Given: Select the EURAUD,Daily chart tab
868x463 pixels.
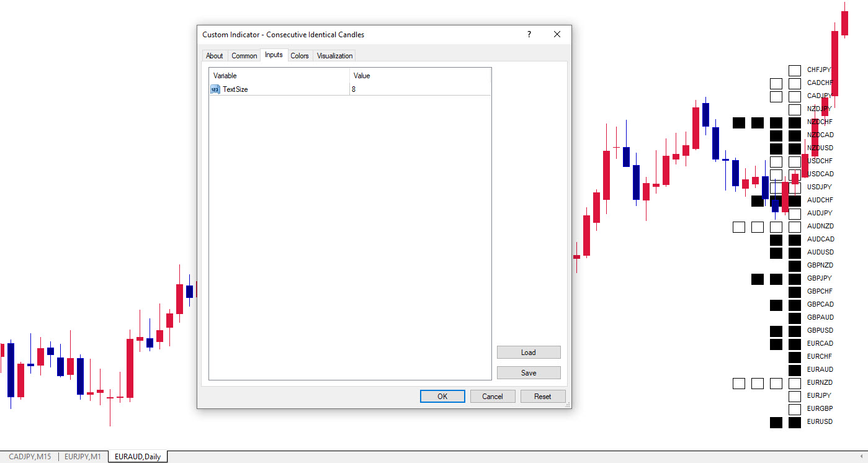Looking at the screenshot, I should point(138,457).
